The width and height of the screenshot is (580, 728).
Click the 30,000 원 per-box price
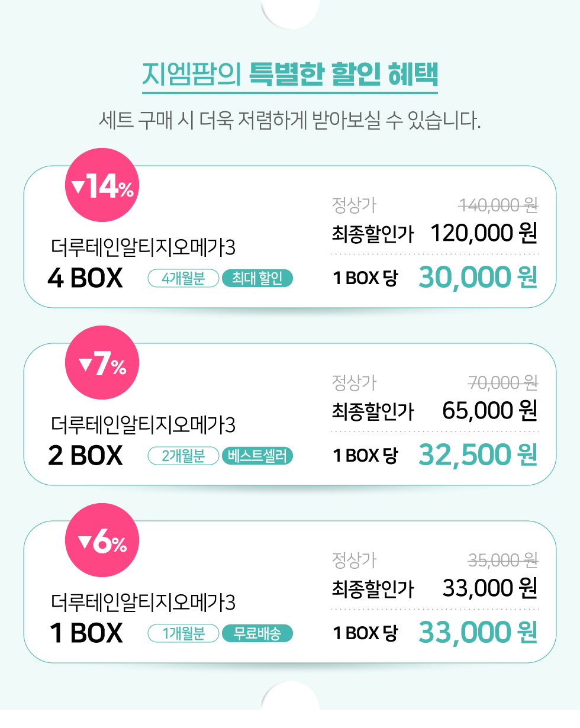(x=478, y=277)
